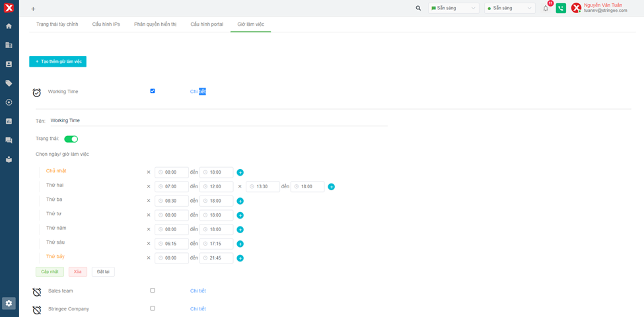Expand the second Sẵn sàng status dropdown
Image resolution: width=644 pixels, height=317 pixels.
(x=510, y=9)
